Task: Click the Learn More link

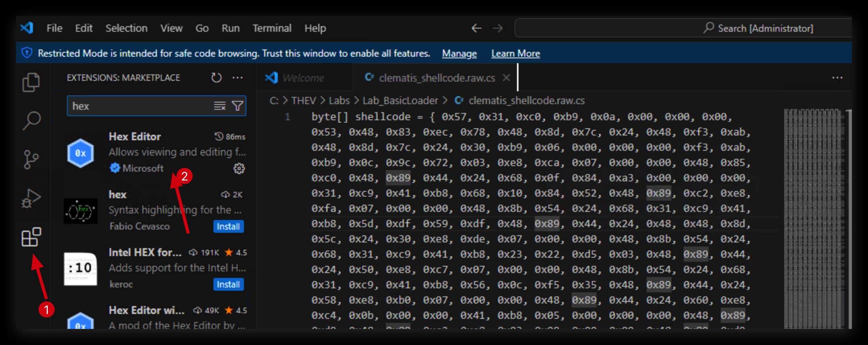Action: click(516, 53)
